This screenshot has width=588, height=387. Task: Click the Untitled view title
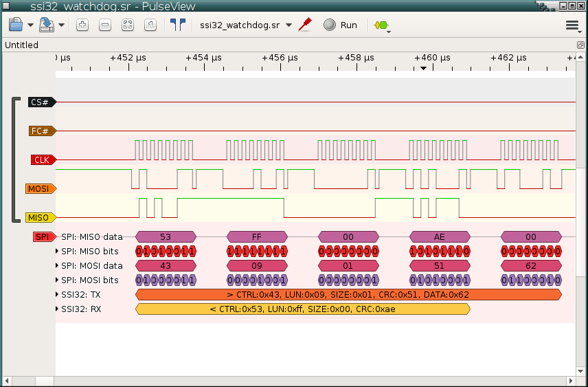coord(21,45)
